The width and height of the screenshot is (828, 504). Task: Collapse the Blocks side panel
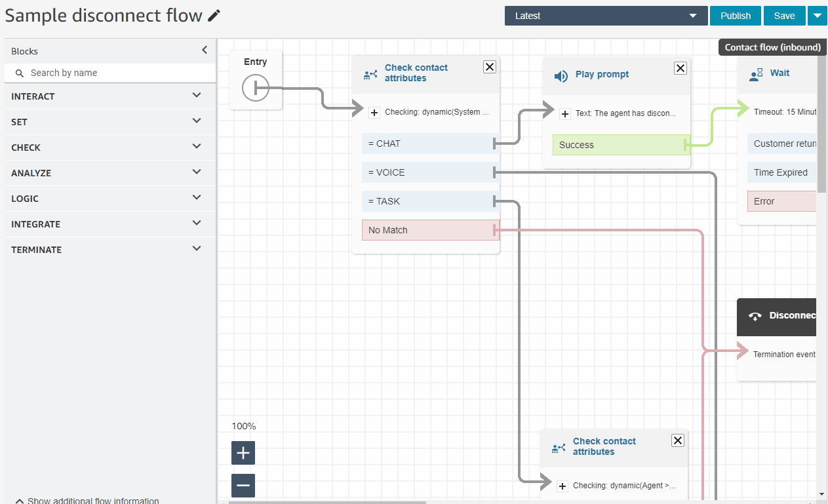click(205, 50)
